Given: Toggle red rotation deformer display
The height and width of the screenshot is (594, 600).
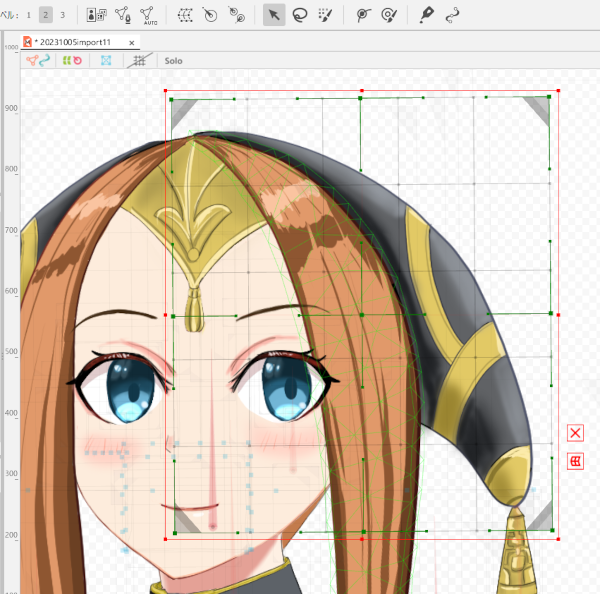Looking at the screenshot, I should [x=78, y=60].
